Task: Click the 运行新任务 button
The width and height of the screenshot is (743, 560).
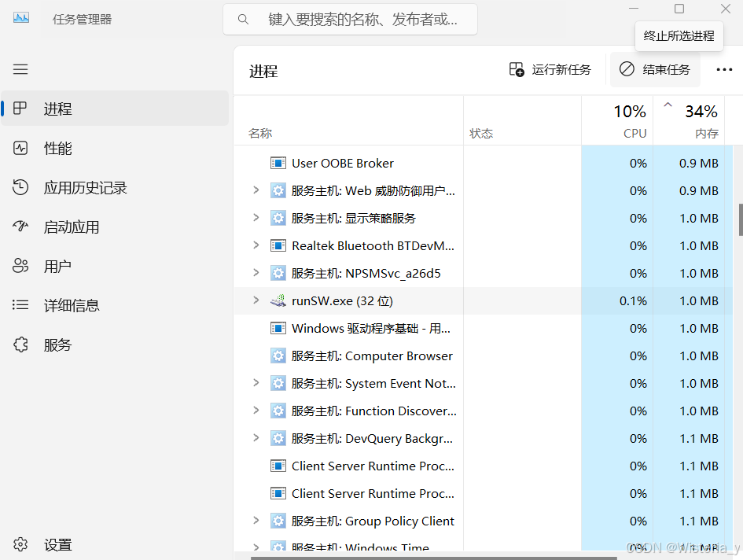Action: [x=550, y=70]
